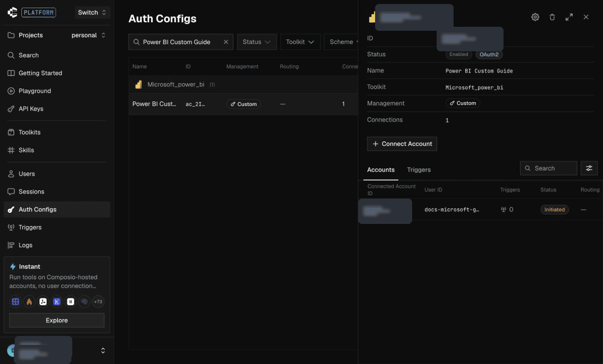Image resolution: width=603 pixels, height=364 pixels.
Task: Switch to the Accounts tab
Action: [x=381, y=170]
